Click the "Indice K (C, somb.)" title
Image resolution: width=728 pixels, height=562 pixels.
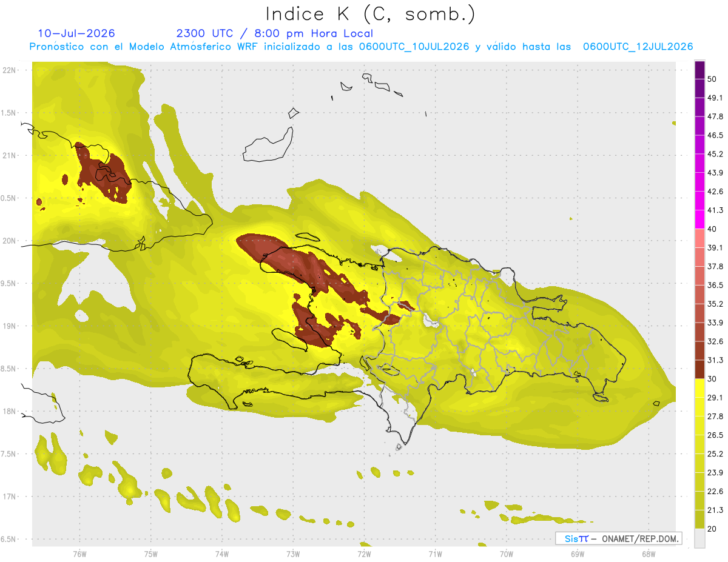tap(370, 14)
